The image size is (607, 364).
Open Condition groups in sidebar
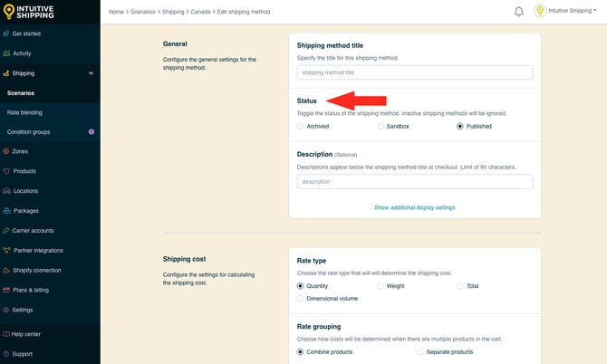click(28, 132)
